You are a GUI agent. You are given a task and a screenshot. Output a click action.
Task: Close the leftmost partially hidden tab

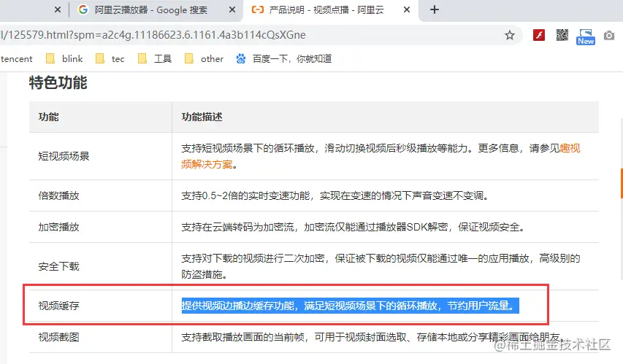tap(58, 10)
